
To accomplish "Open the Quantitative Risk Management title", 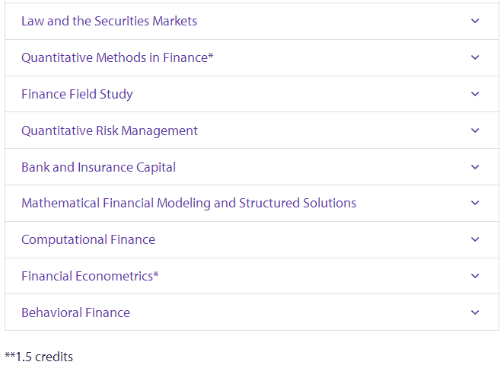I will (x=110, y=131).
